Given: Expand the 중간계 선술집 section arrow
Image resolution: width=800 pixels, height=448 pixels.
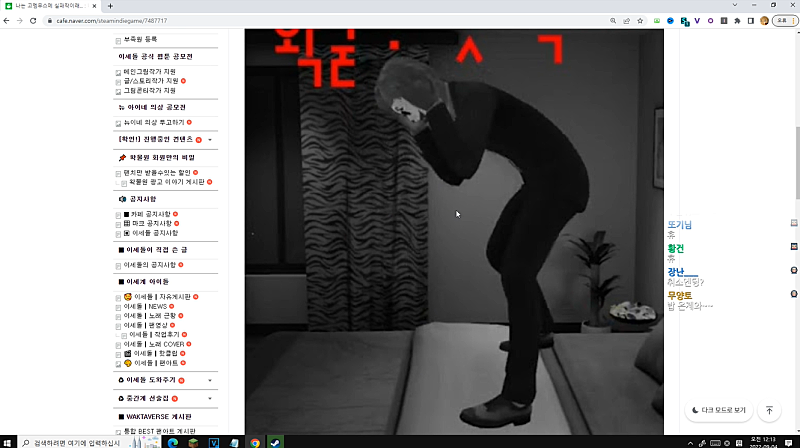Looking at the screenshot, I should coord(210,399).
